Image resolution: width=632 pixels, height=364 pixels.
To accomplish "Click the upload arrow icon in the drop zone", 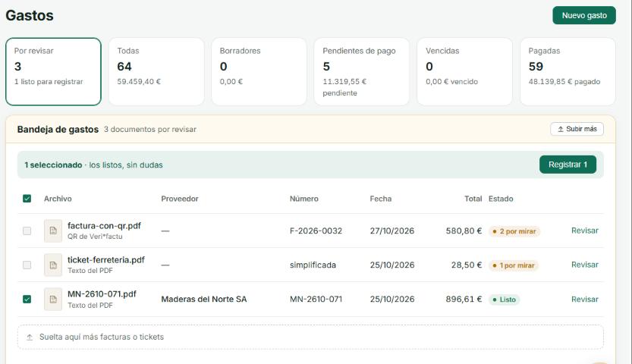I will pos(30,337).
